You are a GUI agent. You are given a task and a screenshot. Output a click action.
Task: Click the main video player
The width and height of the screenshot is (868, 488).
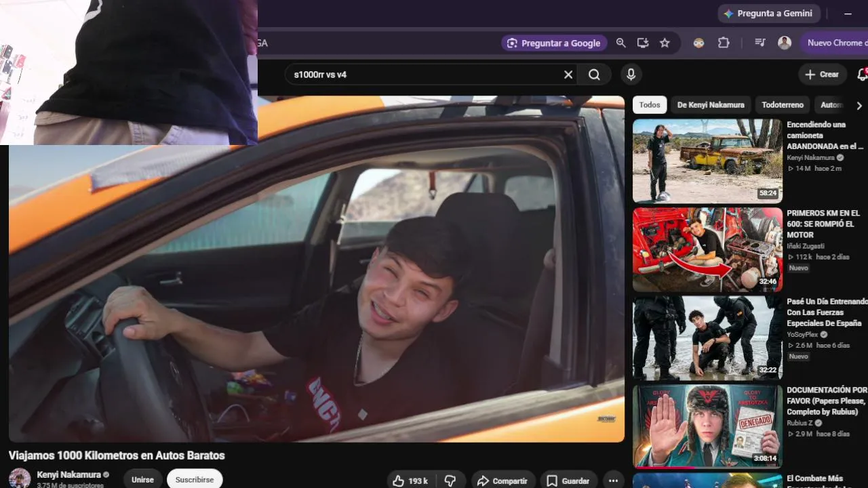coord(317,269)
